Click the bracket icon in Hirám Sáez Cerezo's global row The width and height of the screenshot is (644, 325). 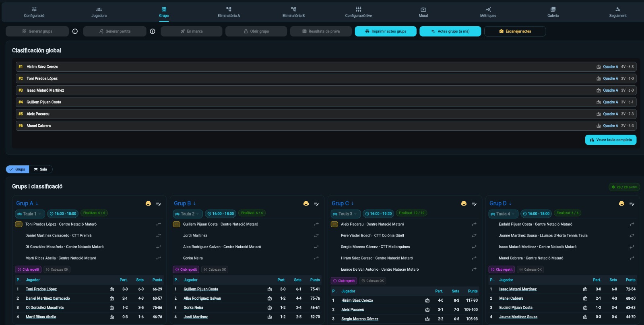pos(599,67)
